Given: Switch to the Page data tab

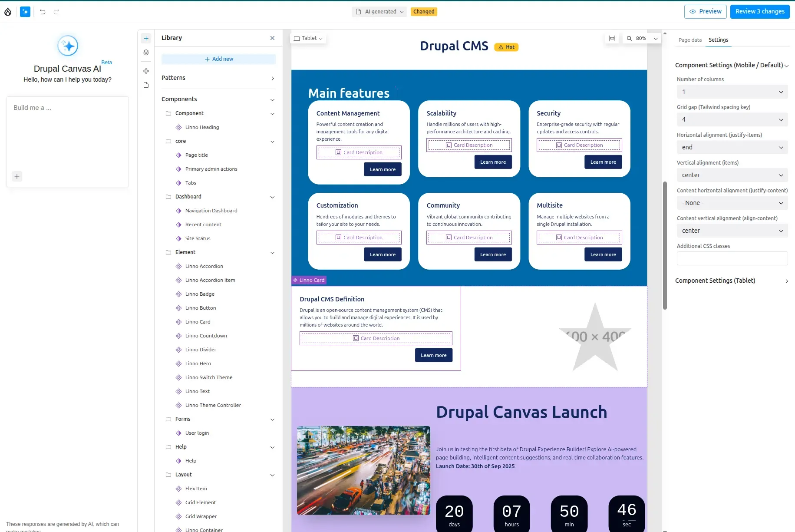Looking at the screenshot, I should click(x=689, y=40).
